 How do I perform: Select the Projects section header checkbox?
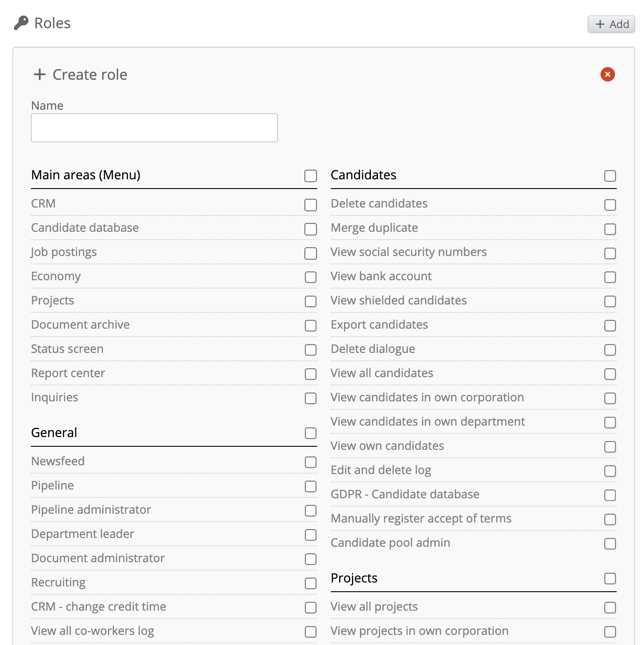610,578
